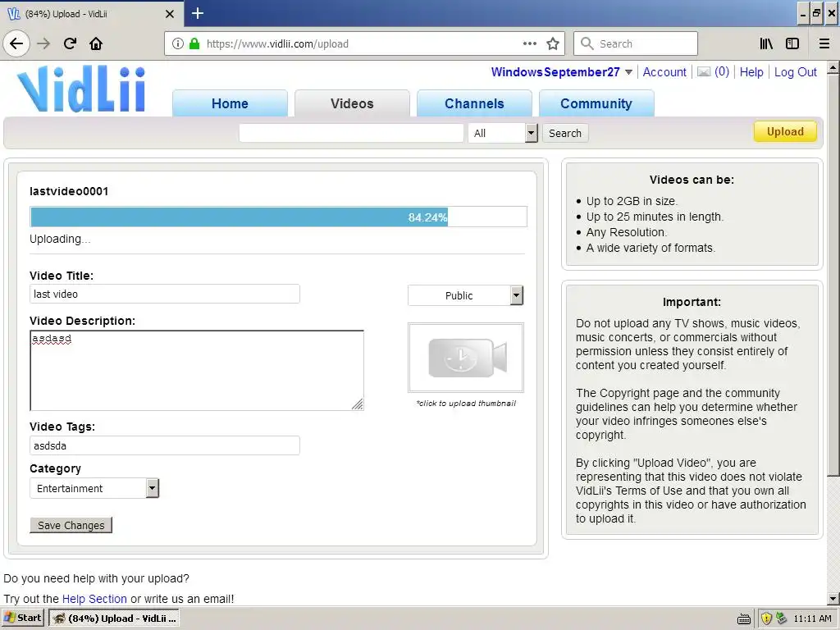Viewport: 840px width, 630px height.
Task: Focus the Firefox Search box
Action: point(636,43)
